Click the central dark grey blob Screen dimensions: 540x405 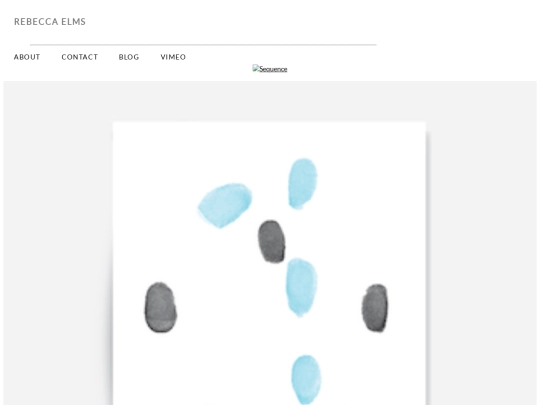pos(272,241)
